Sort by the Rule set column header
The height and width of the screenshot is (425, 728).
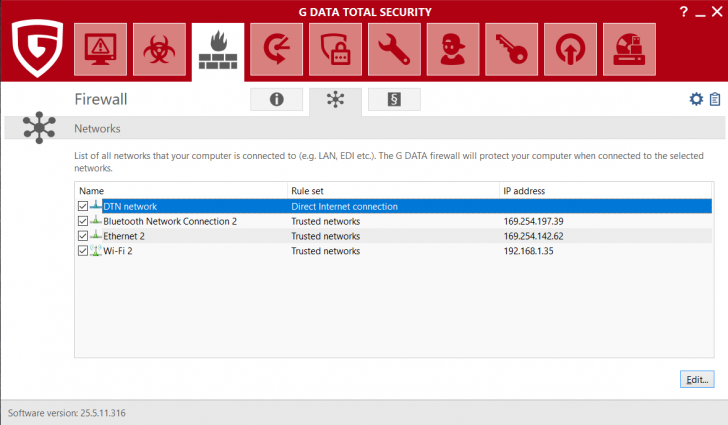(x=393, y=190)
